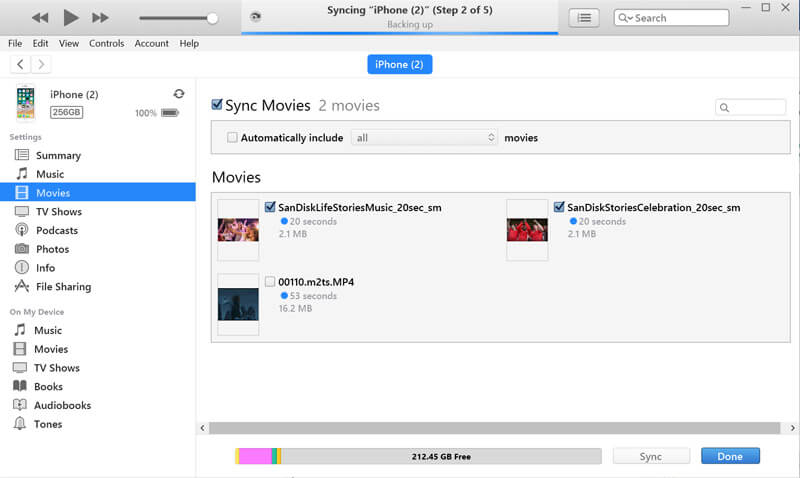Click the Settings Music note icon
Viewport: 800px width, 478px height.
21,173
